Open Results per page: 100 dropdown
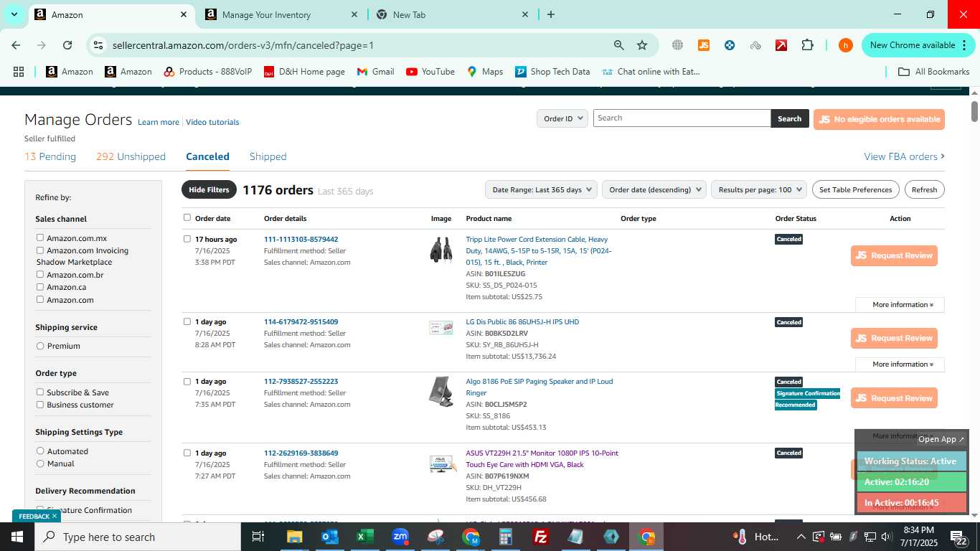This screenshot has height=551, width=980. pos(759,189)
